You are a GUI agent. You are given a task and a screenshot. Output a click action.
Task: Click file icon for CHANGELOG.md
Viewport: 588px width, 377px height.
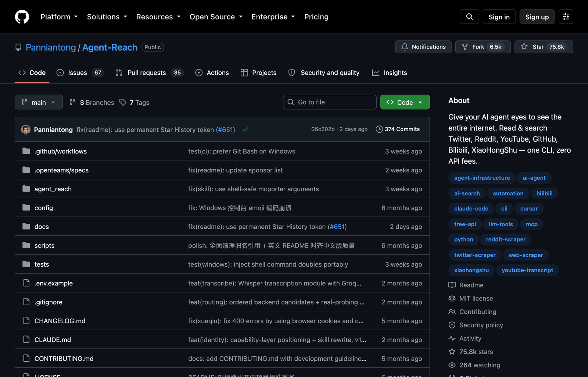click(26, 320)
